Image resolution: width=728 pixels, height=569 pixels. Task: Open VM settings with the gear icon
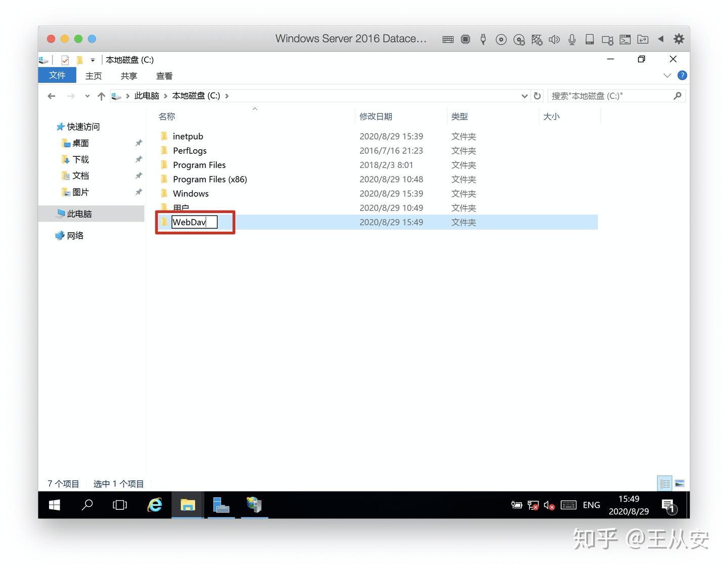click(679, 38)
